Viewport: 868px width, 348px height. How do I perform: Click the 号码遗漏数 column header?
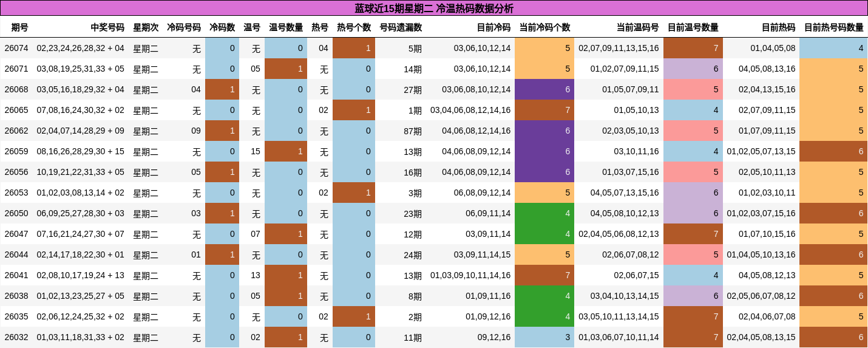[401, 27]
